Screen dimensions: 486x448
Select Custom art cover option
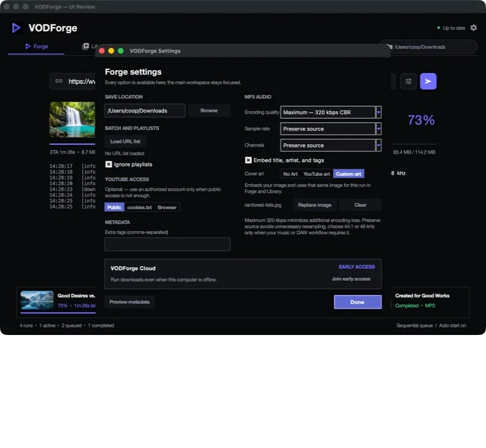coord(349,174)
